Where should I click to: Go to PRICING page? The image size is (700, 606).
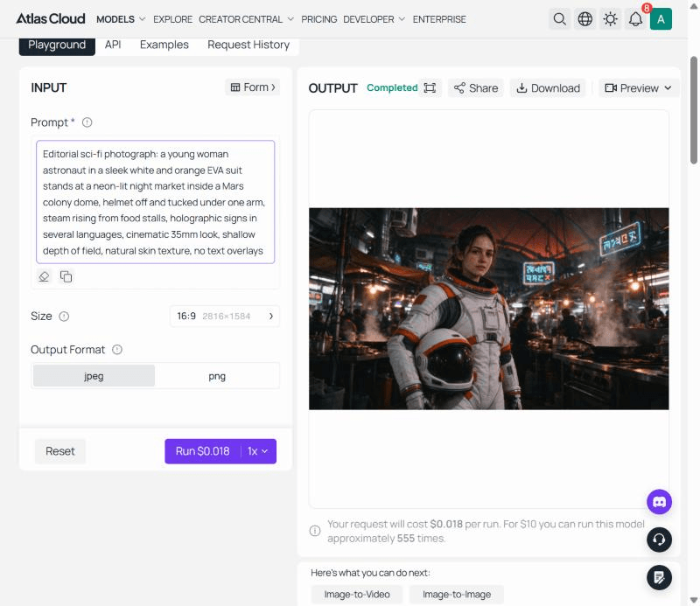point(318,19)
